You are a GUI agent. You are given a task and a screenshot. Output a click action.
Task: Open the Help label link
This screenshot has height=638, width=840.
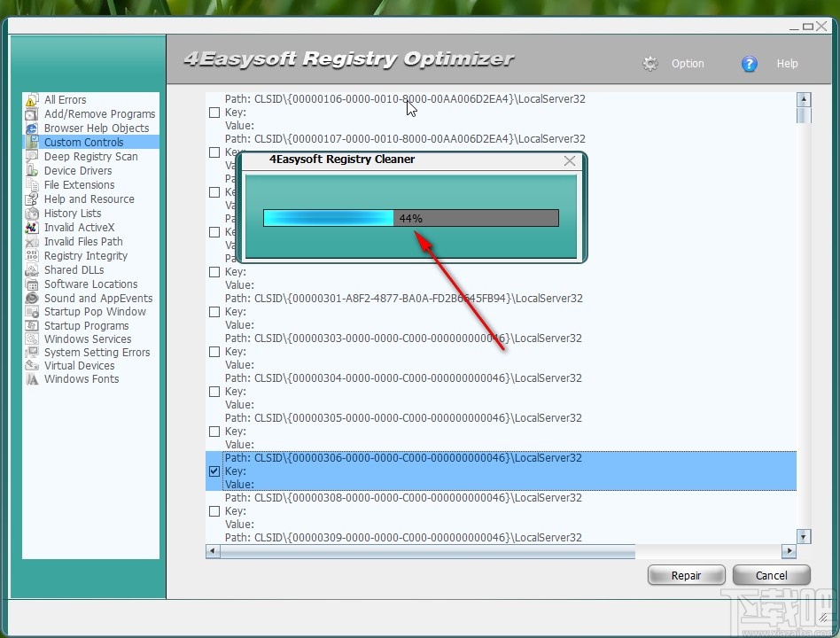pyautogui.click(x=787, y=64)
